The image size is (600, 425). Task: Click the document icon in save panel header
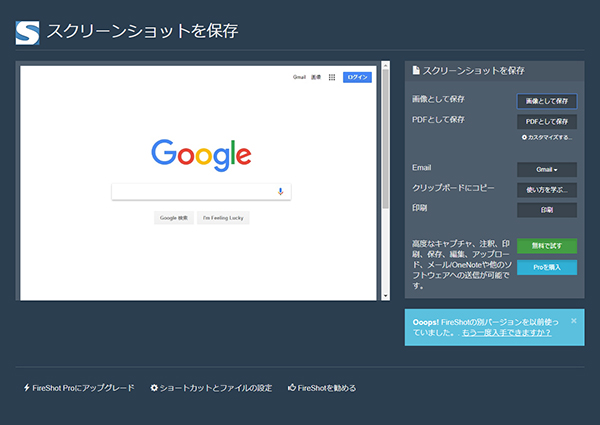[x=416, y=70]
